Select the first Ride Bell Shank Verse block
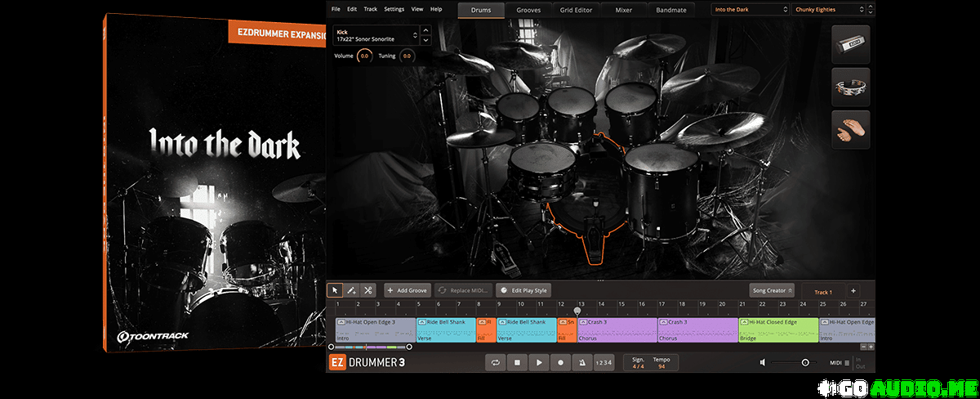This screenshot has width=980, height=399. click(x=446, y=330)
